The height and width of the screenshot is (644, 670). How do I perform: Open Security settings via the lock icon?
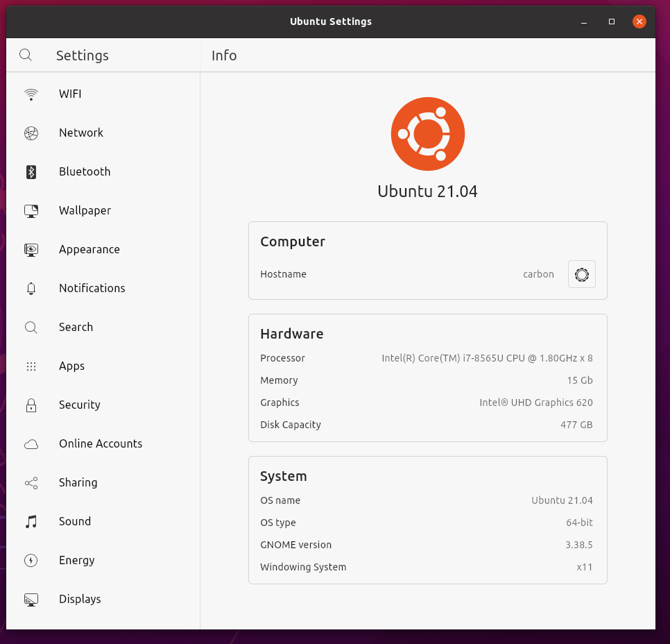coord(31,405)
